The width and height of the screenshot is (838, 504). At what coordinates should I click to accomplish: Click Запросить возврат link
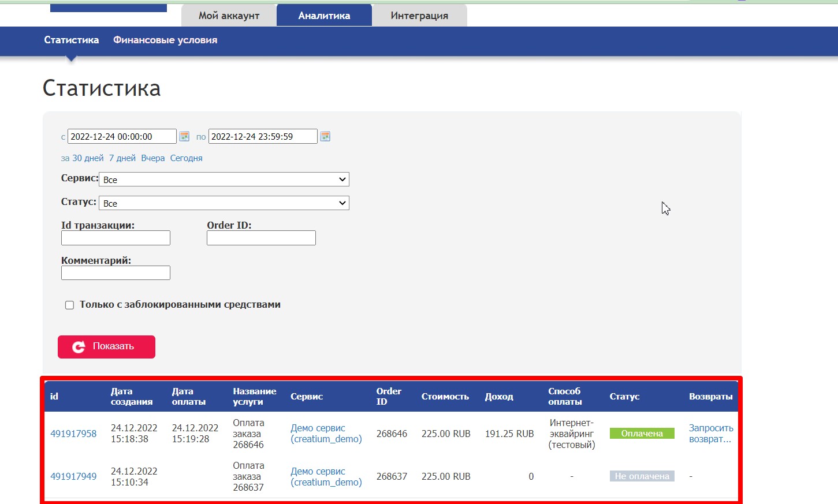711,434
